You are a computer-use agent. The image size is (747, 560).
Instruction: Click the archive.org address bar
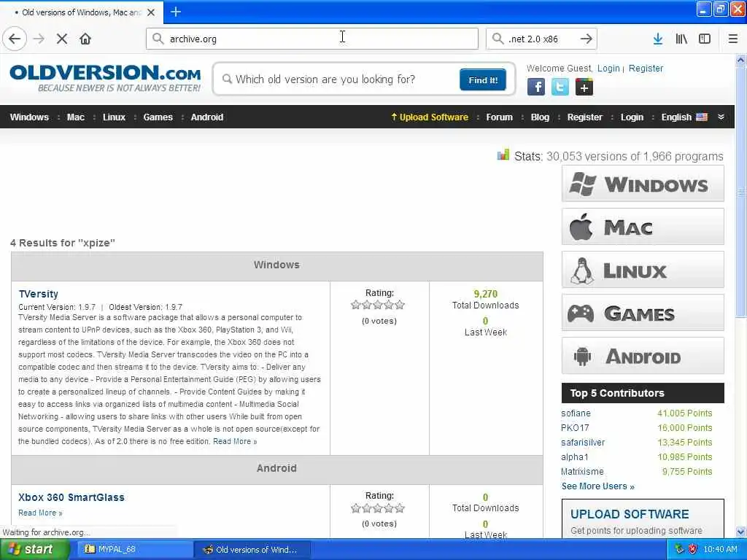[x=312, y=39]
